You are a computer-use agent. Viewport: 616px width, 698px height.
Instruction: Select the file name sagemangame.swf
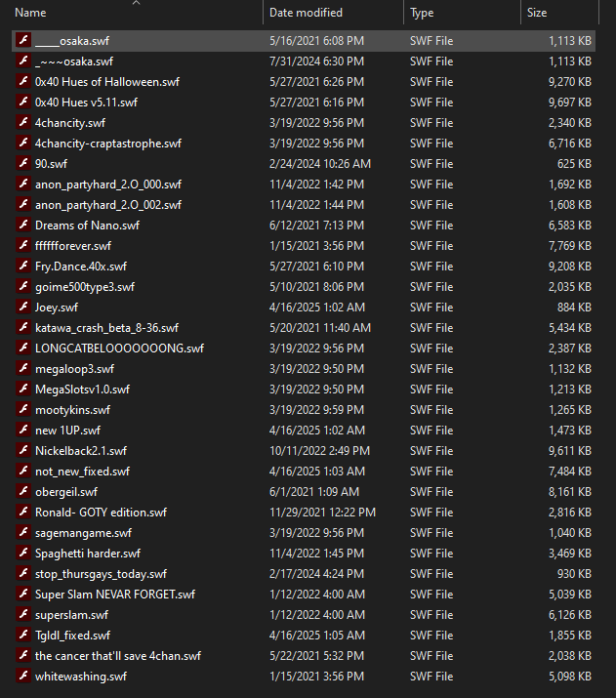(x=84, y=533)
